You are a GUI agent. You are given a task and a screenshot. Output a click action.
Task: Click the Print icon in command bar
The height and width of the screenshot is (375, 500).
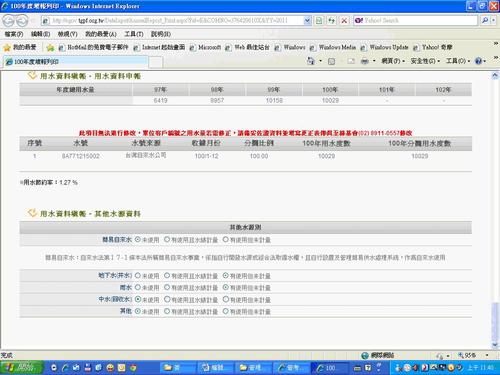(365, 61)
